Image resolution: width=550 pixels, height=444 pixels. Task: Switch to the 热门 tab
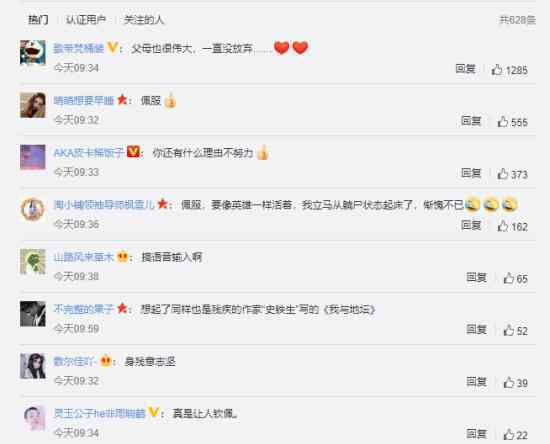point(38,20)
